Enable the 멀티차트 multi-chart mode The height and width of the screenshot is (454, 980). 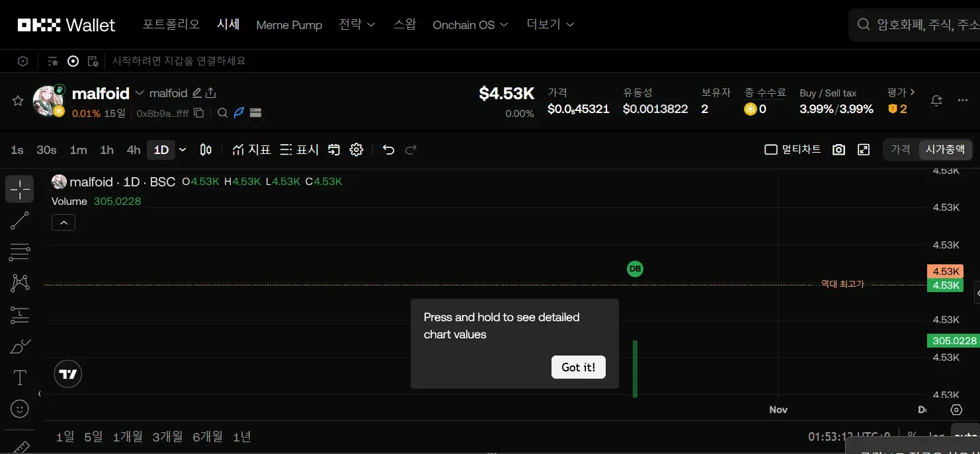(793, 150)
